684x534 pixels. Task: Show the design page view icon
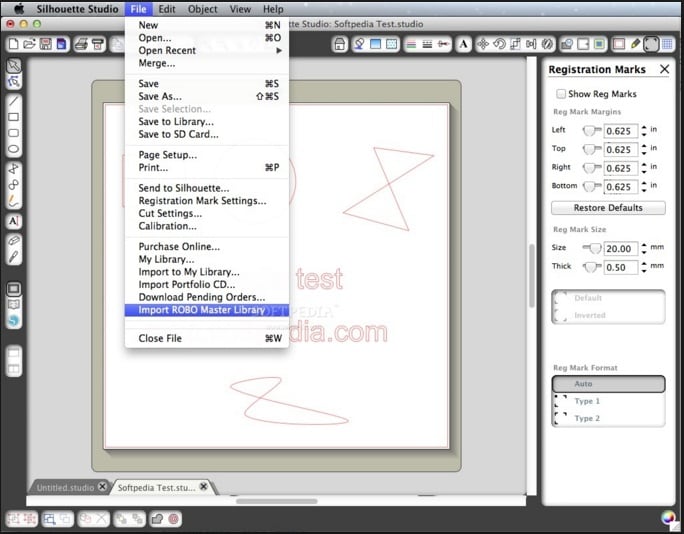(x=14, y=288)
